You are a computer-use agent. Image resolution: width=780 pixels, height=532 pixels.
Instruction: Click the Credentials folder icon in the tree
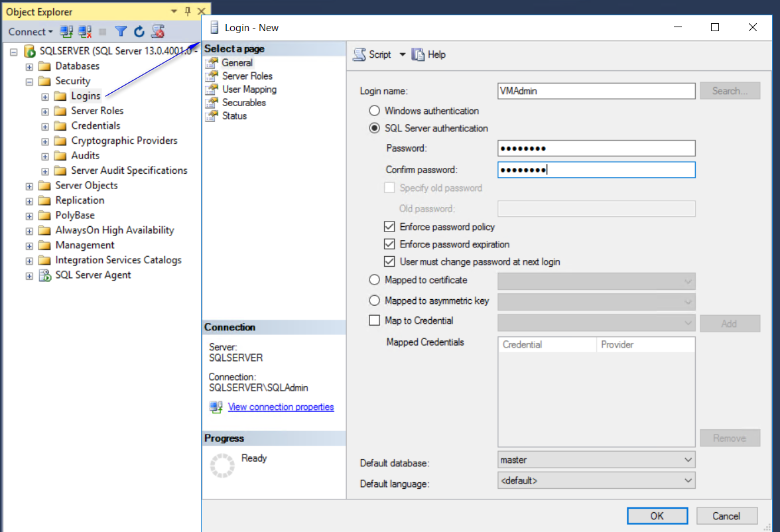point(60,126)
